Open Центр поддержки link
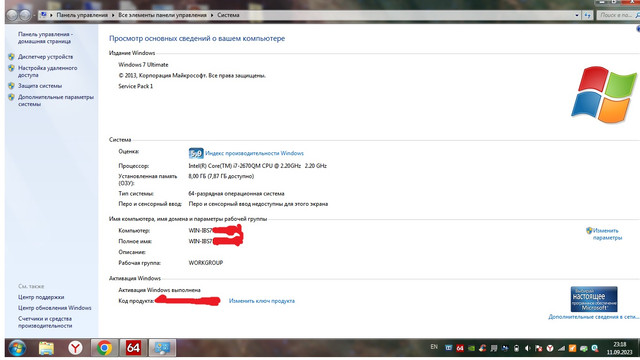This screenshot has width=640, height=360. [41, 297]
